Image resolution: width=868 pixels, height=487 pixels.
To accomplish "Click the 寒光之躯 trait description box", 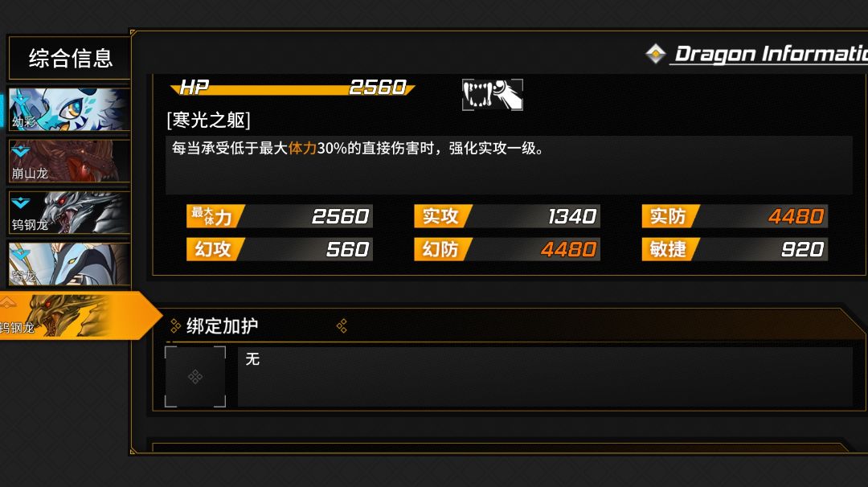I will pyautogui.click(x=509, y=166).
